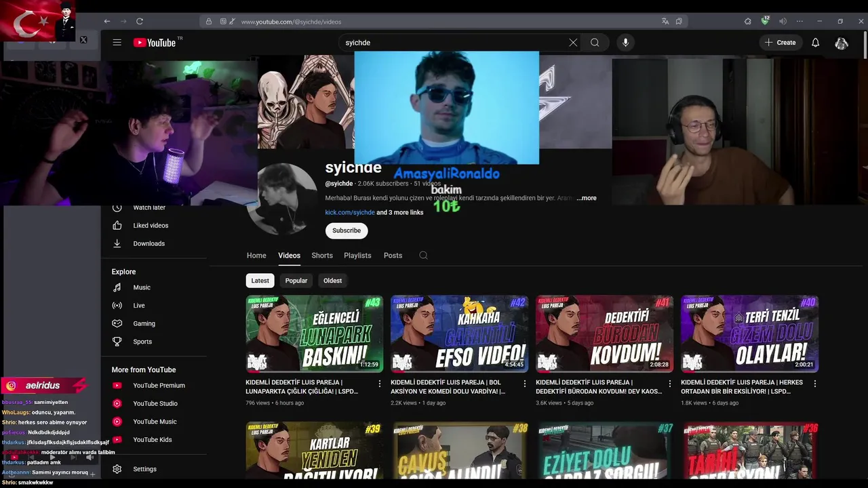Search within the channel using the tab magnifier
Image resolution: width=868 pixels, height=488 pixels.
423,256
